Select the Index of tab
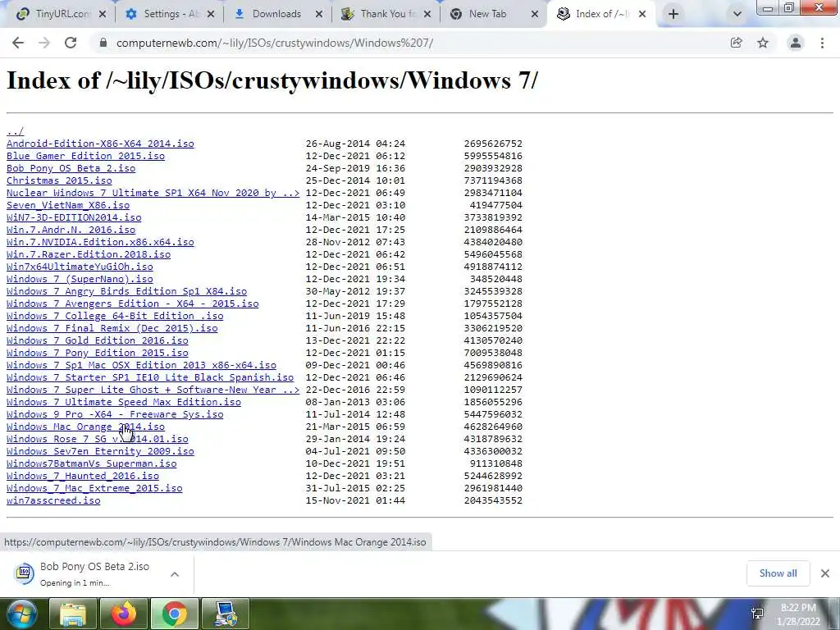840x630 pixels. 595,14
